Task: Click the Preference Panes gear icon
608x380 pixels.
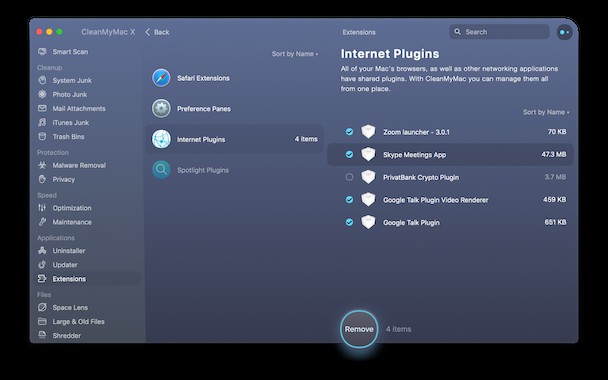Action: pos(161,109)
